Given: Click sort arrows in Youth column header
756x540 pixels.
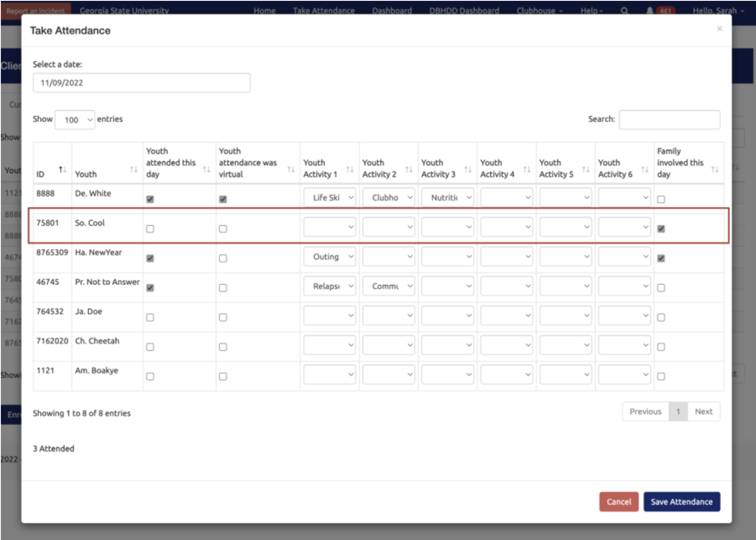Looking at the screenshot, I should click(x=133, y=170).
